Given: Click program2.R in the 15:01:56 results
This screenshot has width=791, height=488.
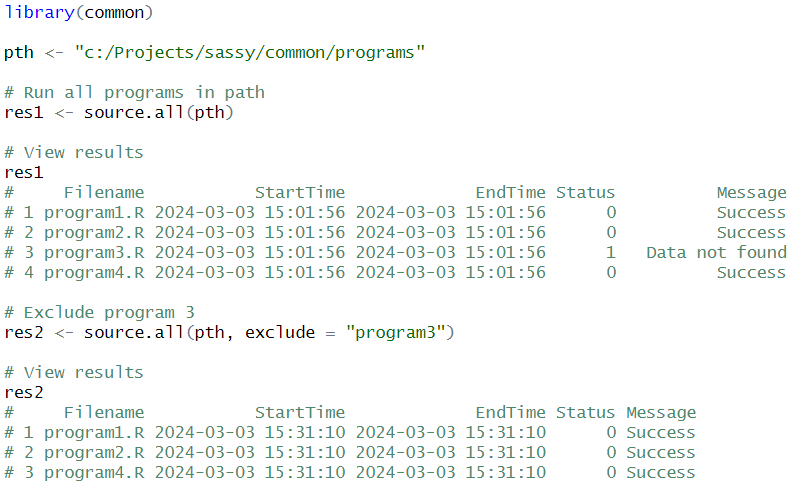Looking at the screenshot, I should pyautogui.click(x=94, y=232).
